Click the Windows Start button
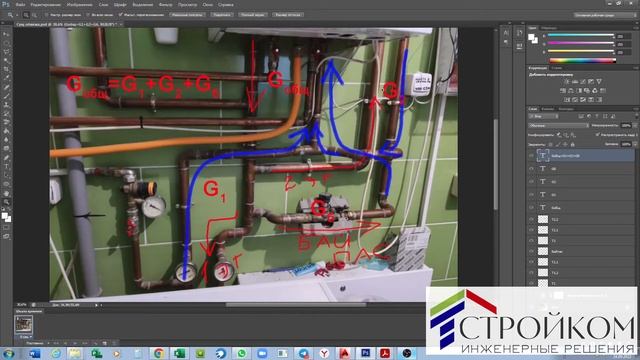640x360 pixels. (x=8, y=353)
